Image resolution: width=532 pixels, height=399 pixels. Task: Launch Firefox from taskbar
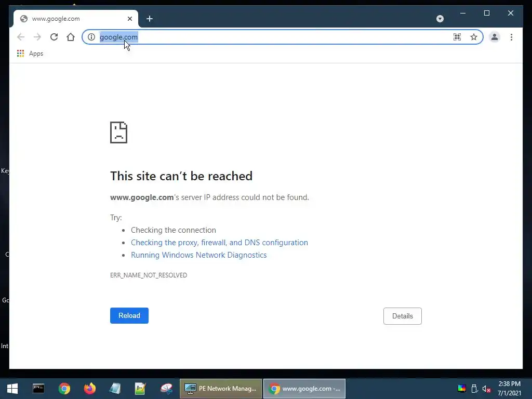[89, 389]
